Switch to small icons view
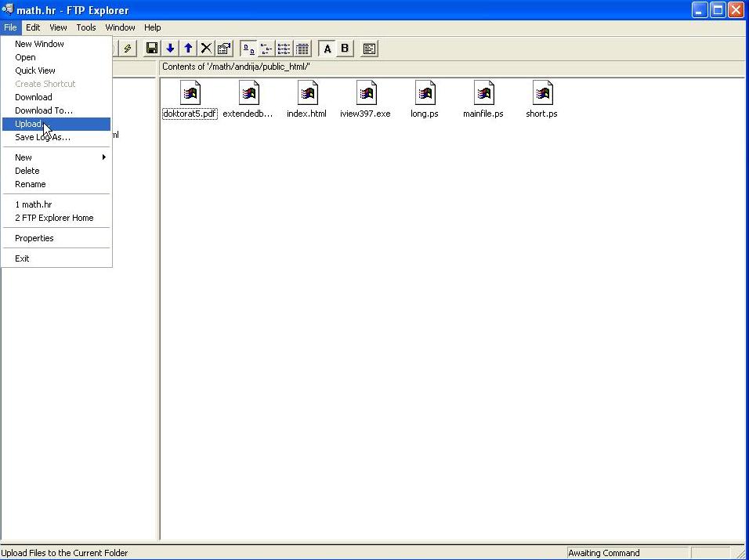749x560 pixels. tap(266, 49)
